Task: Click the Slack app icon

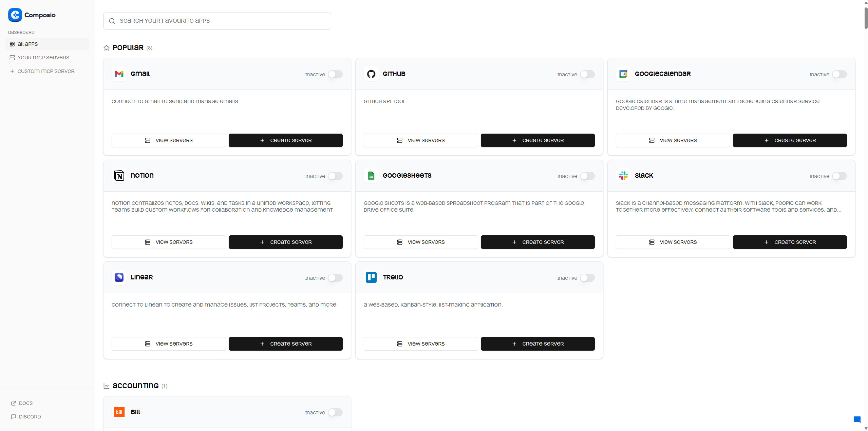Action: [623, 176]
